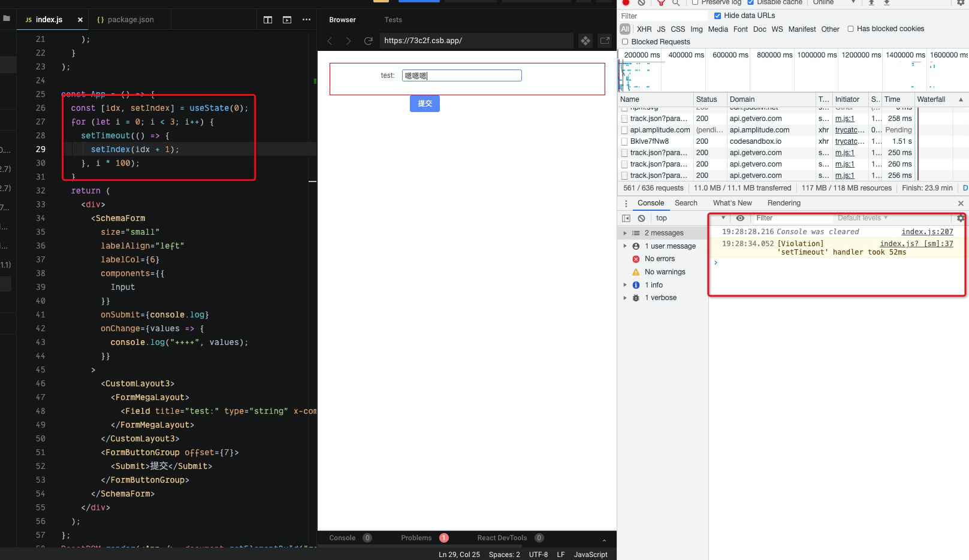The width and height of the screenshot is (969, 560).
Task: Filter network requests by XHR
Action: pos(644,29)
